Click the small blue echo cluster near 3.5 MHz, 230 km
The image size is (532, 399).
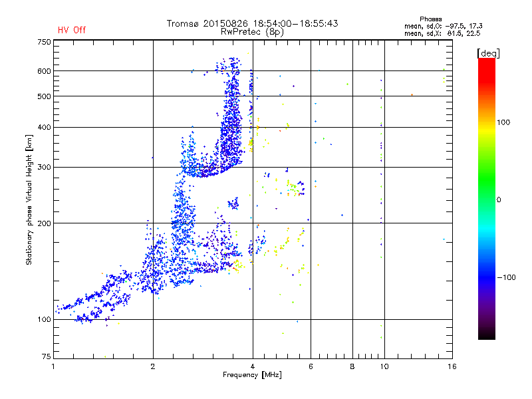point(233,204)
